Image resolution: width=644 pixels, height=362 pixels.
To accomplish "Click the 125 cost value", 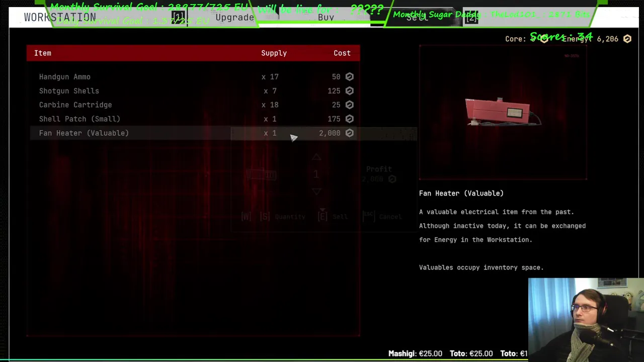I will (x=334, y=91).
